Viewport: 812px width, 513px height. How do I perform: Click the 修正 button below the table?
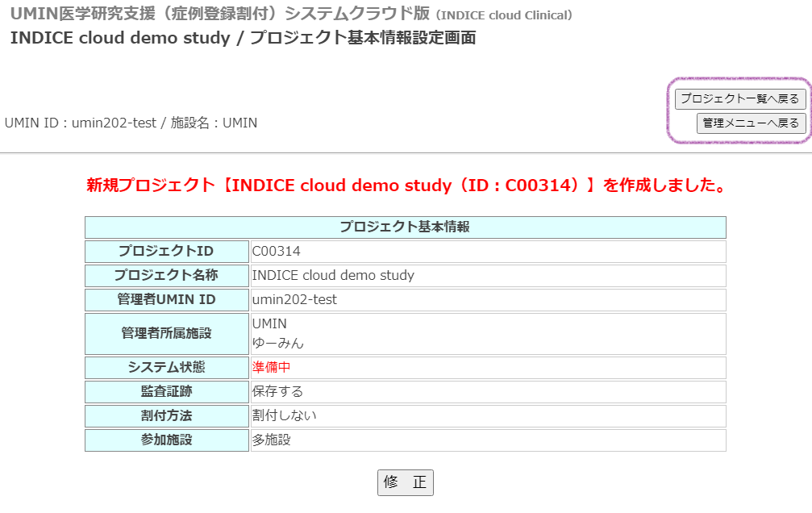(406, 482)
